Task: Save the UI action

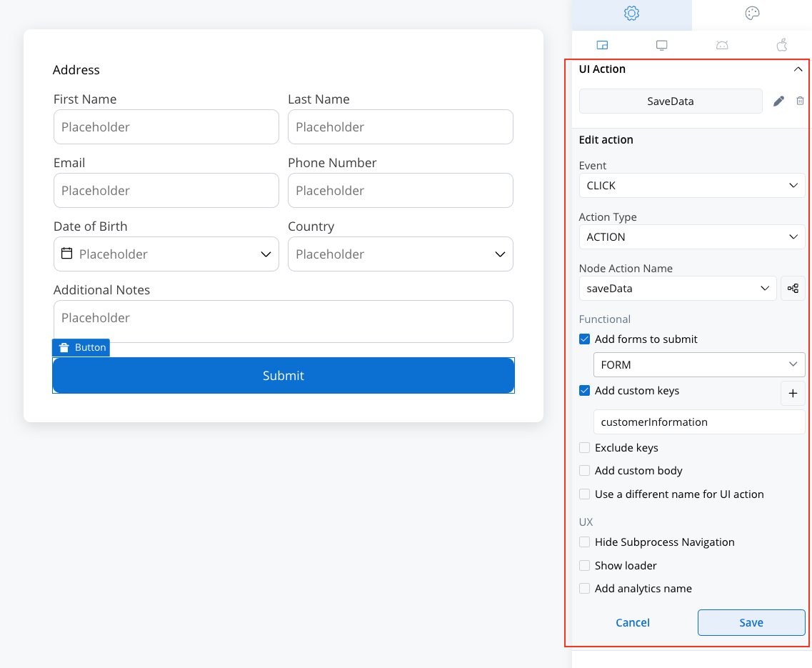Action: tap(751, 622)
